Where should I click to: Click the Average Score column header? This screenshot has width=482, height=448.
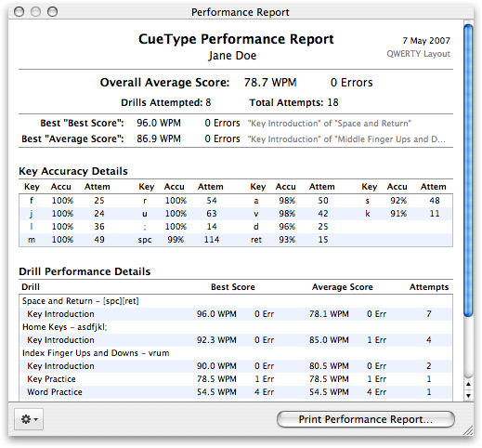(342, 287)
